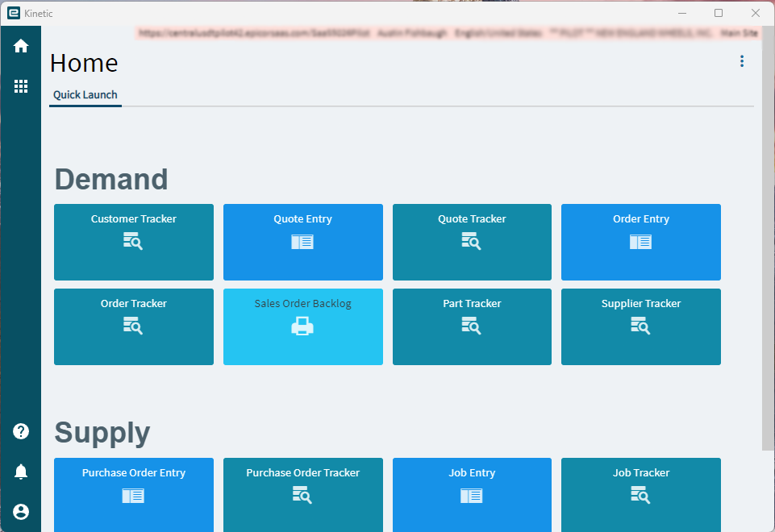
Task: Open the three-dot overflow menu
Action: pyautogui.click(x=741, y=61)
